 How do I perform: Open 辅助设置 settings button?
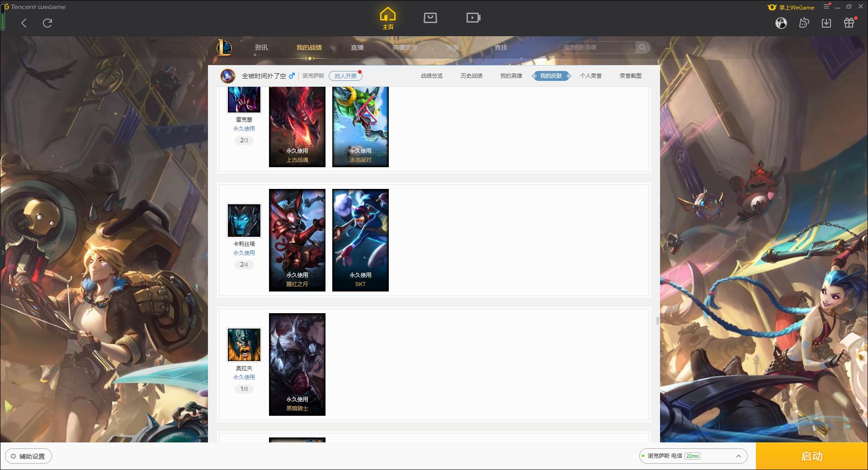(x=28, y=456)
